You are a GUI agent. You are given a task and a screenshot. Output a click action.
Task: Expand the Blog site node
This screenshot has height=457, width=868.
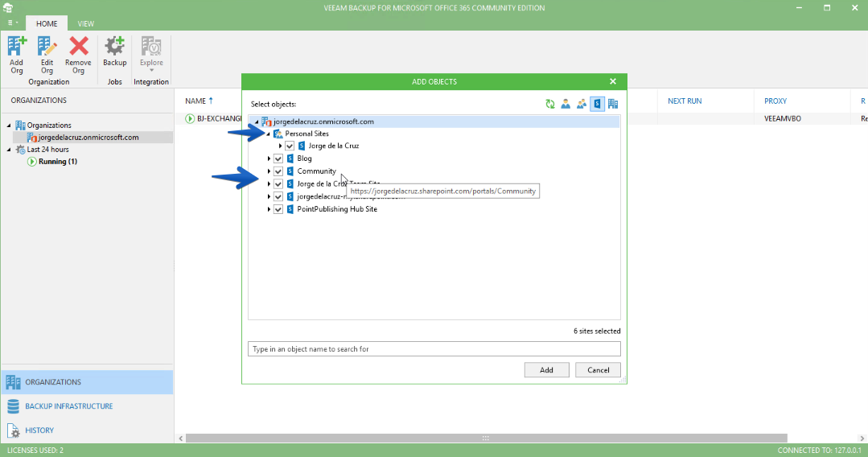[269, 159]
